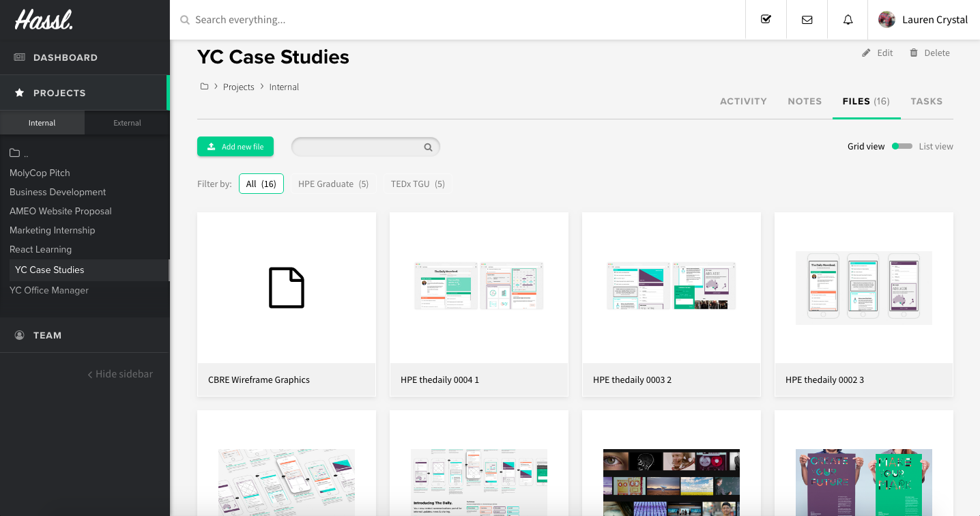Click the HPE thedaily 0002 3 file name
Screen dimensions: 980x516
pyautogui.click(x=824, y=379)
